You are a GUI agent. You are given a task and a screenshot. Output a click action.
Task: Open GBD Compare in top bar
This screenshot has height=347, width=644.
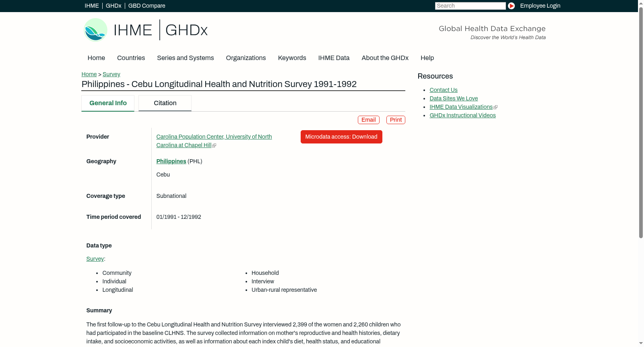147,6
